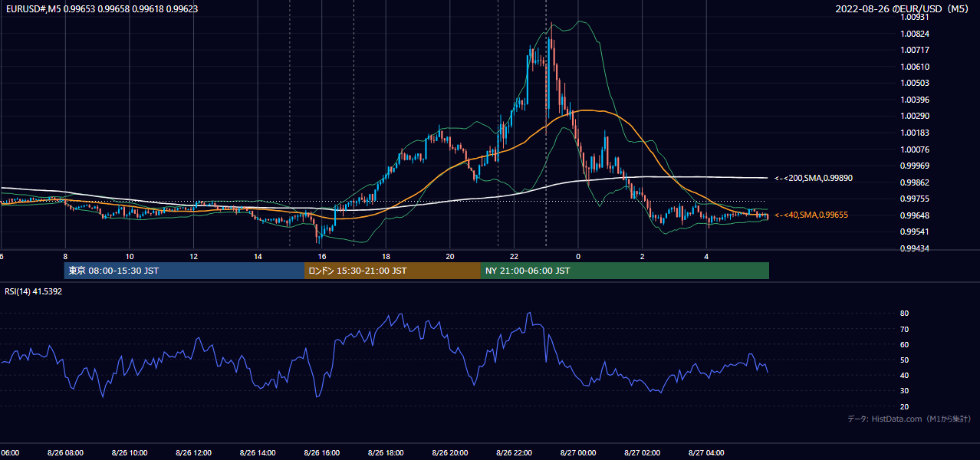Click price axis value 0.99648

(x=915, y=215)
